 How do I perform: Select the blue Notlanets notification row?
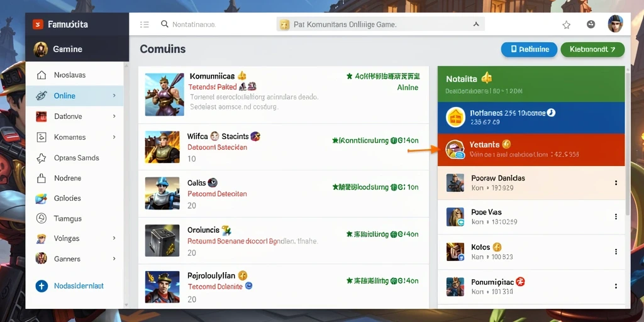[x=531, y=118]
